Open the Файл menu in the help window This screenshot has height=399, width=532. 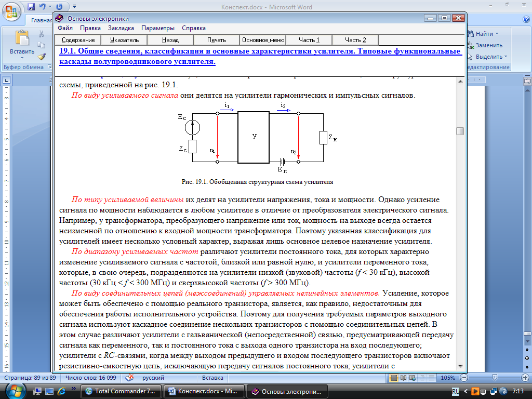(x=65, y=28)
